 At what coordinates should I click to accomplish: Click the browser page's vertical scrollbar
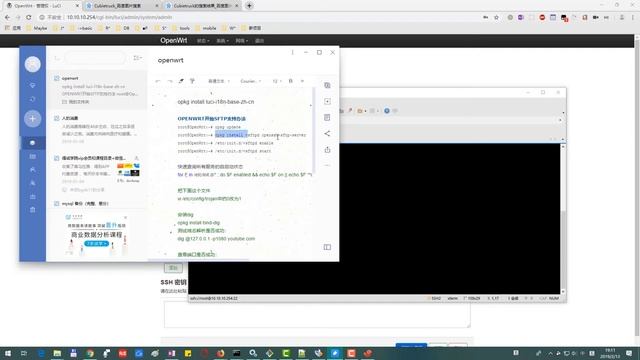tap(637, 188)
